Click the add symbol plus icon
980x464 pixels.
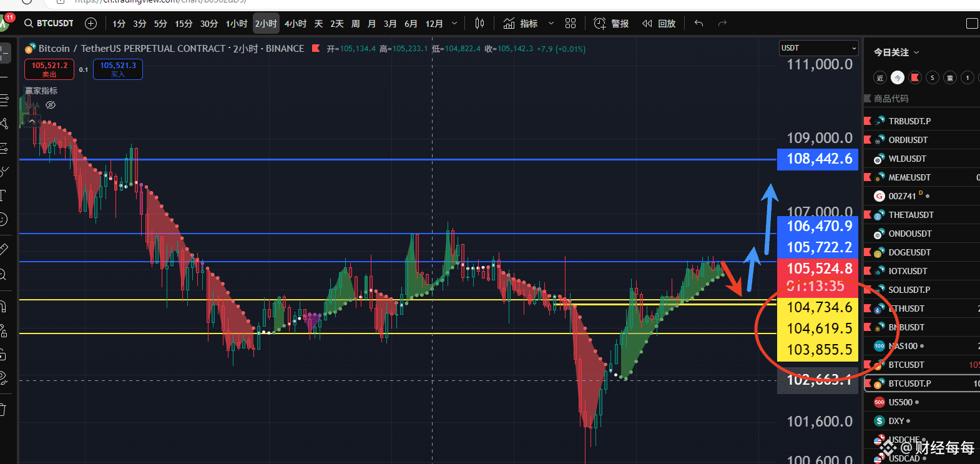[91, 23]
